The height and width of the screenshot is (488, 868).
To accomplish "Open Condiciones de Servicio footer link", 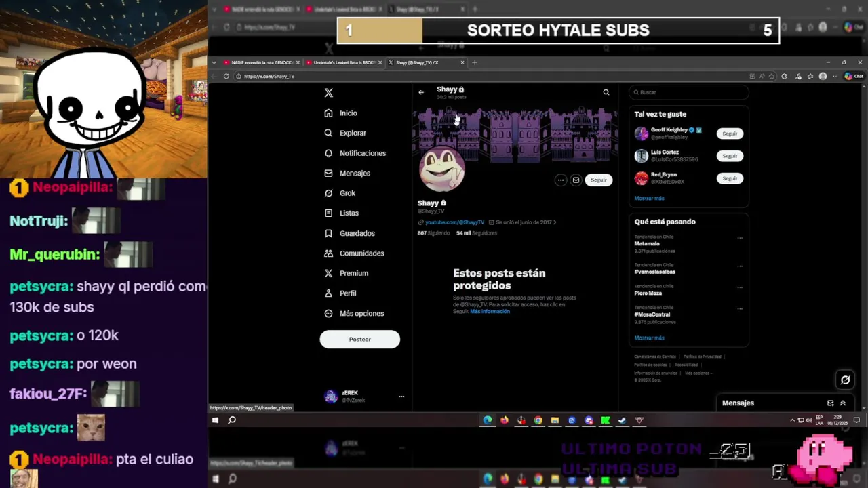I will pyautogui.click(x=655, y=357).
